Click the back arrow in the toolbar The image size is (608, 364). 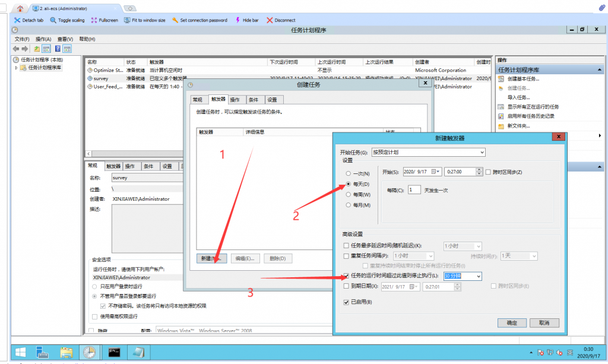coord(16,49)
